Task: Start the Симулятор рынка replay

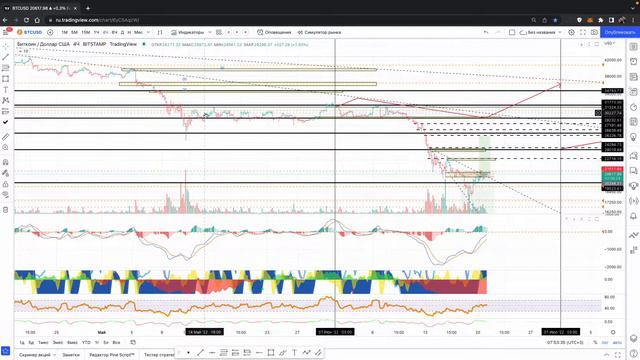Action: tap(319, 32)
